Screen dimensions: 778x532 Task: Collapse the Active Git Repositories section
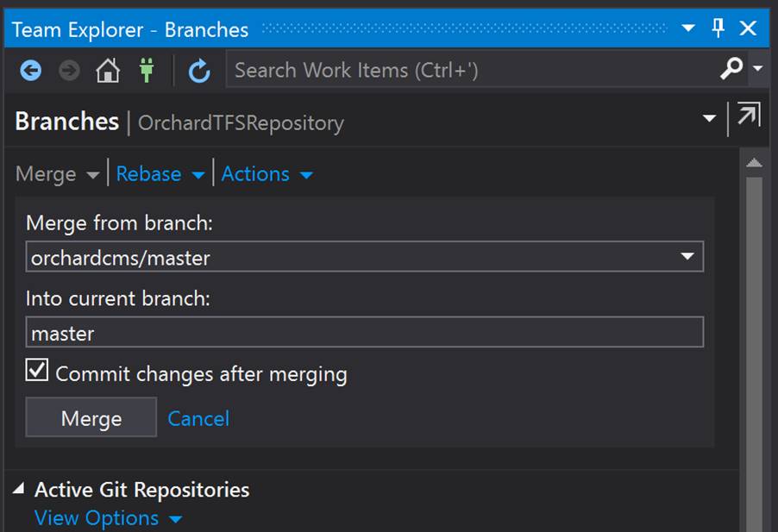point(19,489)
